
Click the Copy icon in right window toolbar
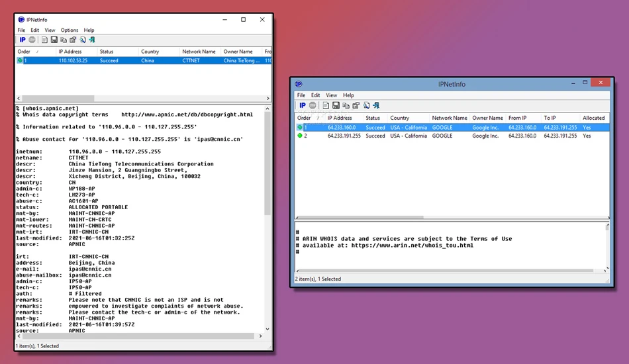346,105
